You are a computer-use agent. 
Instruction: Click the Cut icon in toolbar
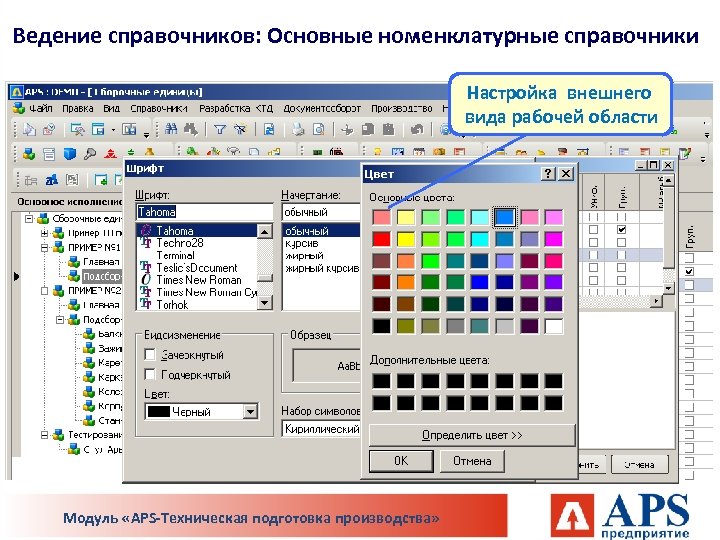[x=348, y=130]
